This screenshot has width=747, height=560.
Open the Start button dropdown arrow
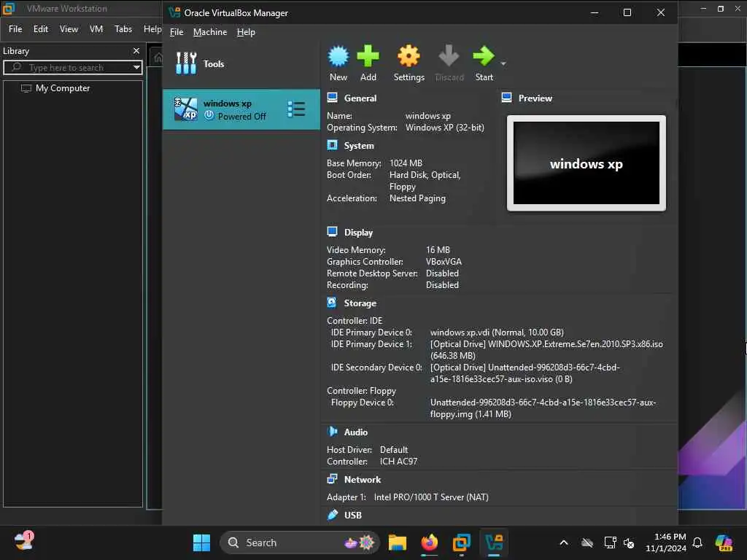(x=503, y=63)
